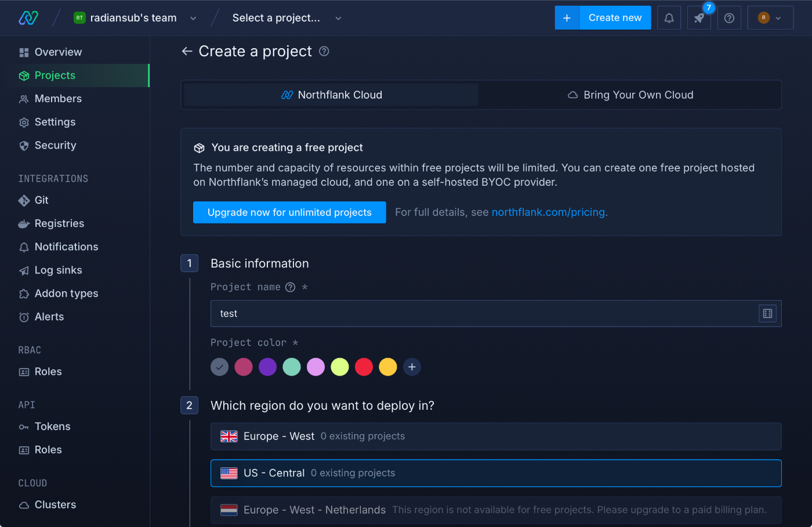Click the plus icon beside Create new
This screenshot has width=812, height=527.
tap(567, 18)
